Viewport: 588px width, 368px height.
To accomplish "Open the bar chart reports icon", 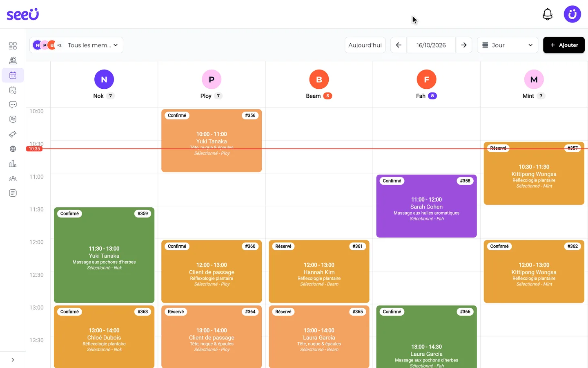I will tap(13, 164).
